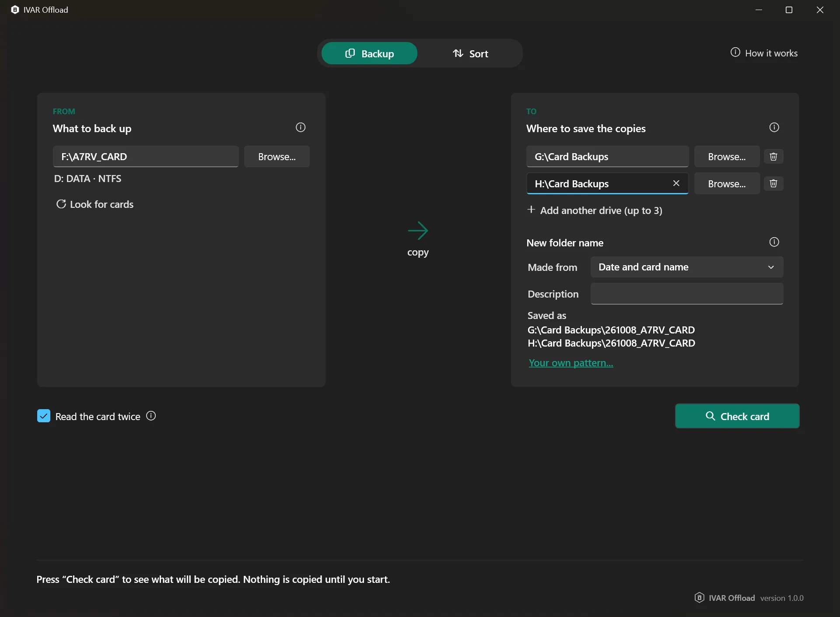Show info about Where to save copies
Viewport: 840px width, 617px height.
click(x=774, y=127)
